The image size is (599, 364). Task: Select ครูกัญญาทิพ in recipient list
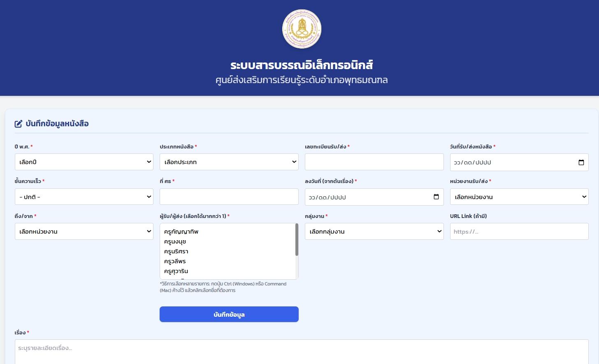click(x=181, y=232)
